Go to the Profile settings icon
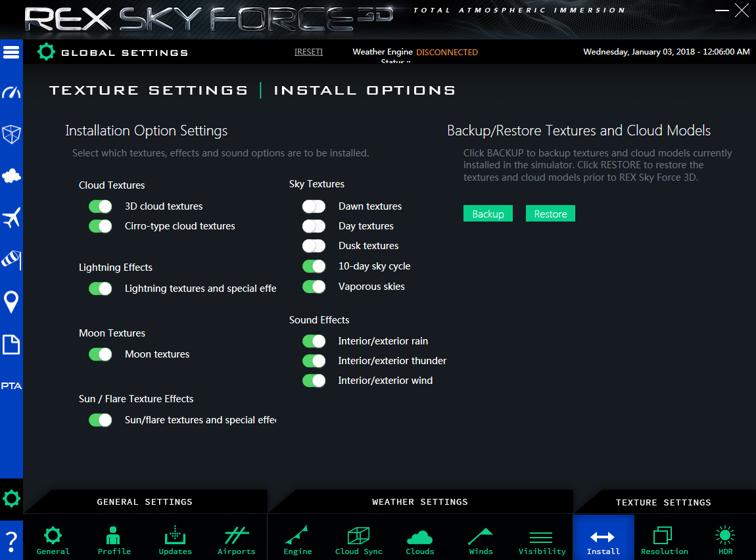This screenshot has width=756, height=560. pos(114,540)
